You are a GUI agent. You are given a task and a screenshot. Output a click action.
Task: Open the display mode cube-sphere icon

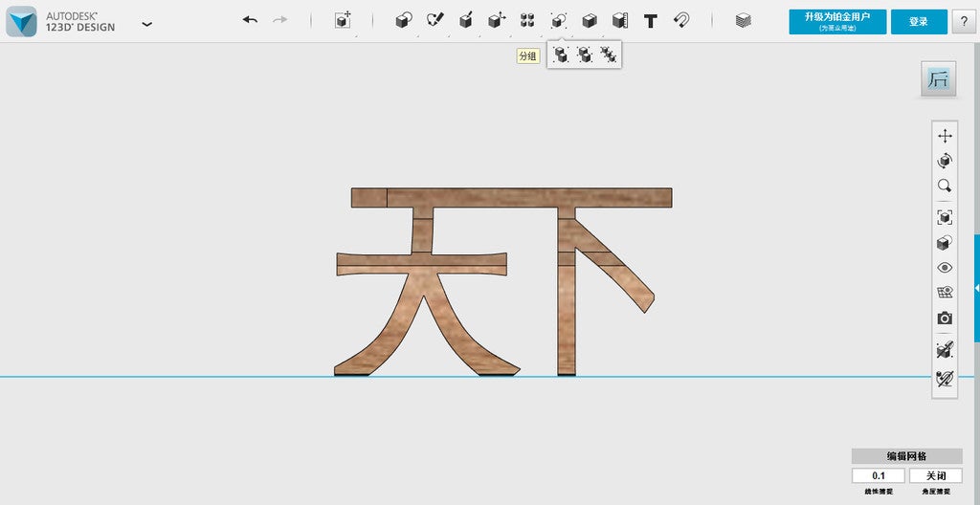(x=945, y=243)
